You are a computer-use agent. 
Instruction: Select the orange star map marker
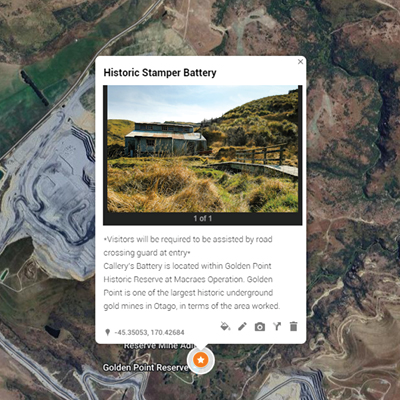pos(201,360)
